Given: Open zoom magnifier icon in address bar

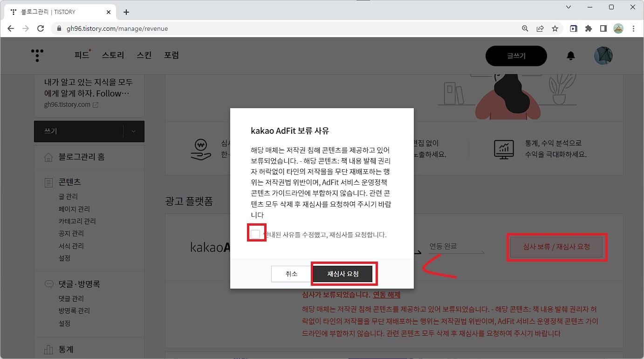Looking at the screenshot, I should pyautogui.click(x=525, y=28).
